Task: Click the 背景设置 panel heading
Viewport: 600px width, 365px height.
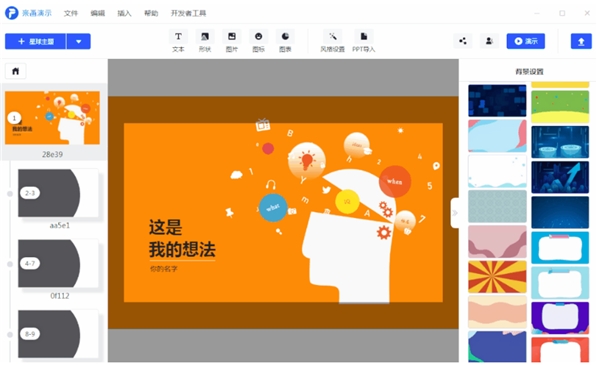Action: click(x=529, y=72)
